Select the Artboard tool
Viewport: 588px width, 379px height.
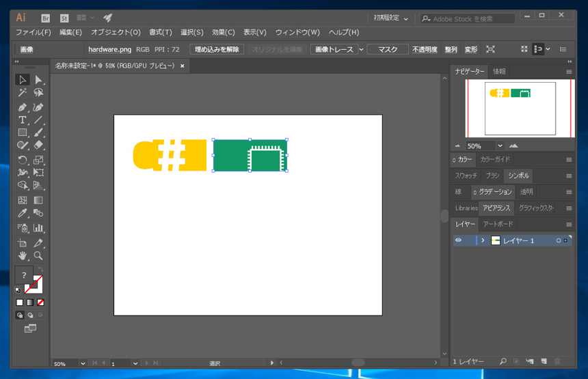pos(23,243)
